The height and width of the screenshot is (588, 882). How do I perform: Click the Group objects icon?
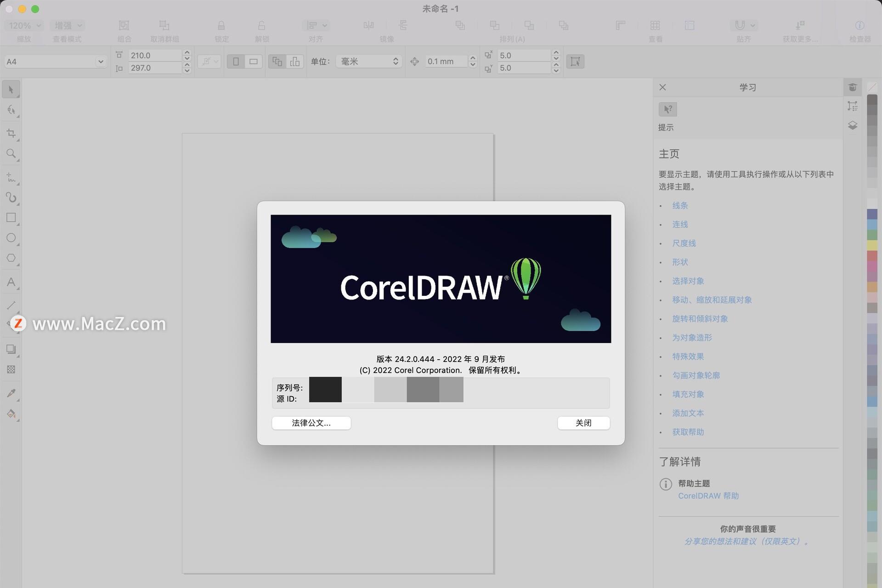(x=124, y=25)
